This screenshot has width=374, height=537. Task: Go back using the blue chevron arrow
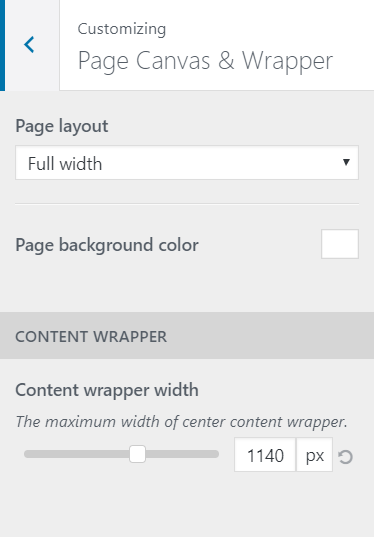pyautogui.click(x=29, y=45)
